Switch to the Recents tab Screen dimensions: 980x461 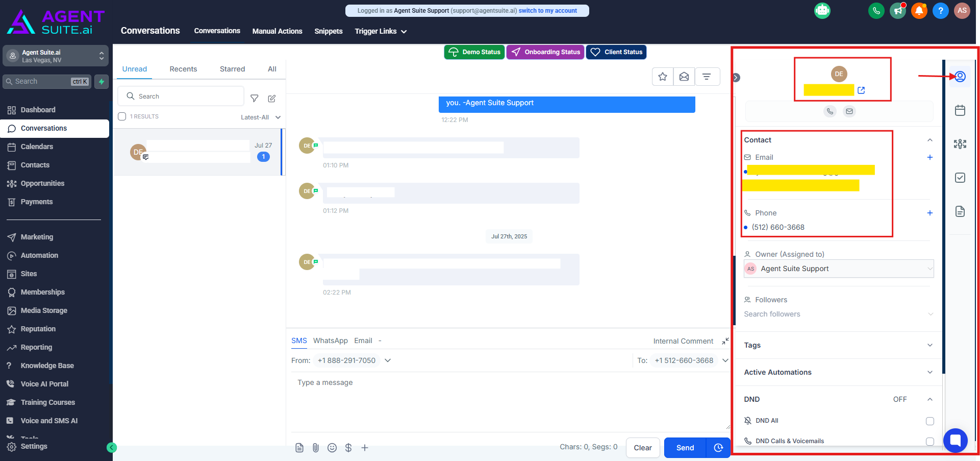click(x=183, y=69)
